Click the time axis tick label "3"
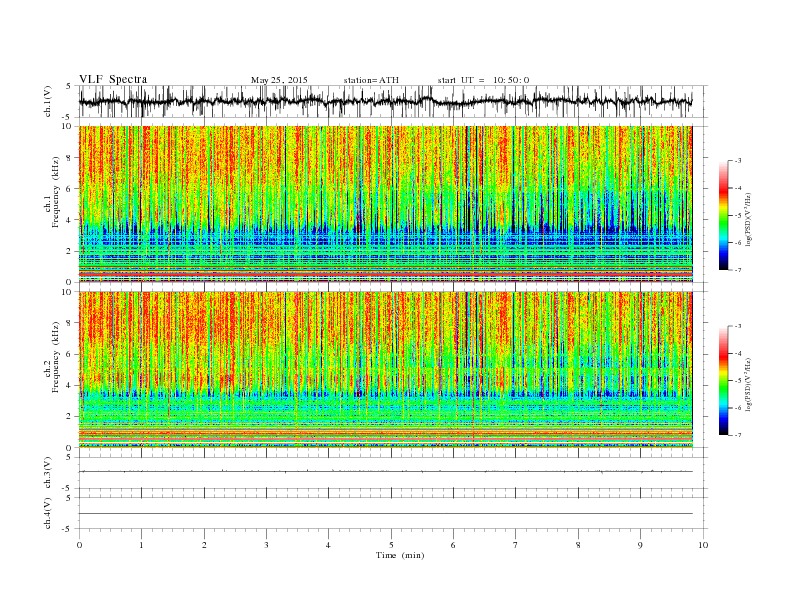The width and height of the screenshot is (792, 612). [266, 545]
